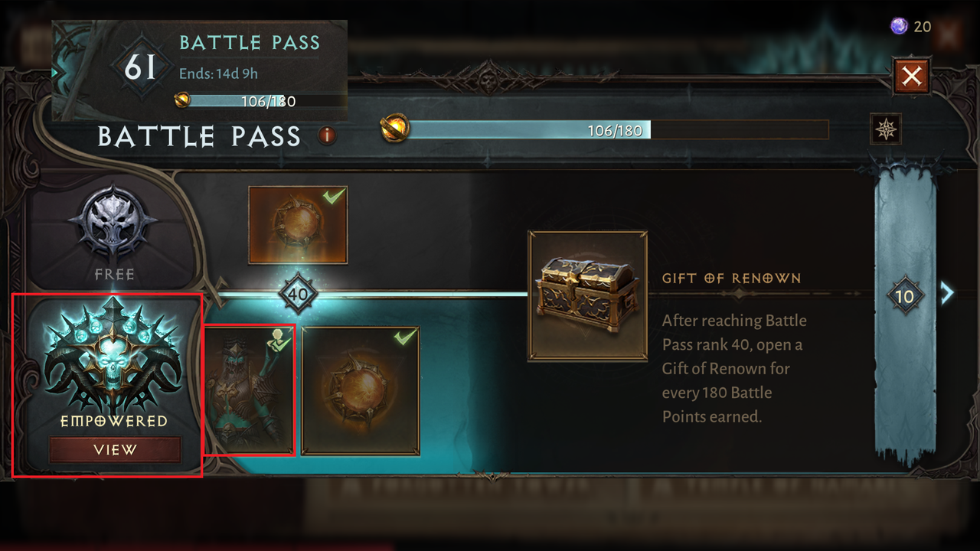Close the Battle Pass window
Screen dimensions: 980x551
pos(911,76)
